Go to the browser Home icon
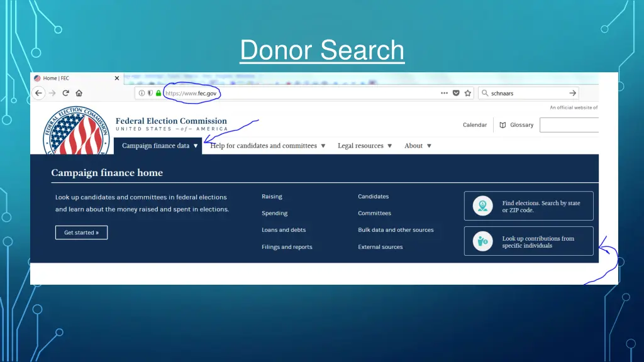The image size is (644, 362). [79, 93]
